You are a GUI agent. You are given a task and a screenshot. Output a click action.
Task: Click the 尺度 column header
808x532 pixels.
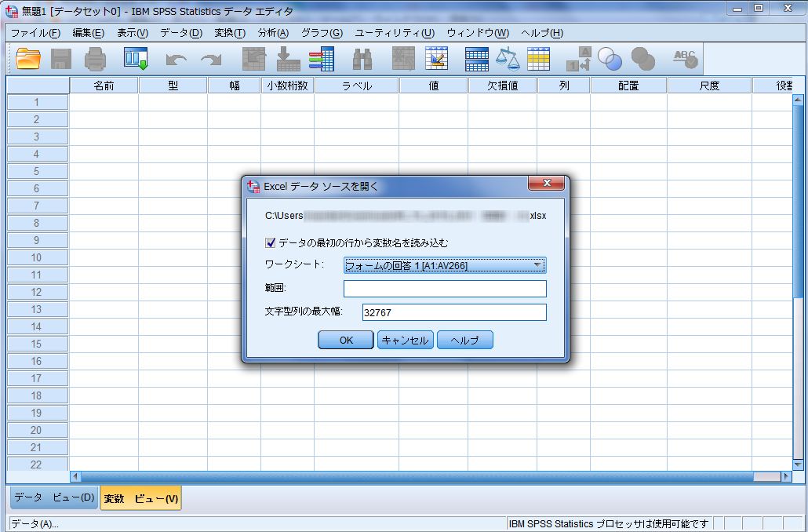(710, 86)
